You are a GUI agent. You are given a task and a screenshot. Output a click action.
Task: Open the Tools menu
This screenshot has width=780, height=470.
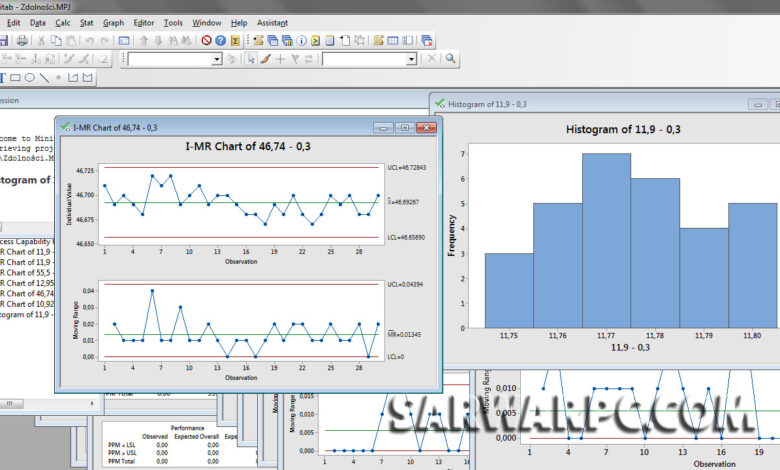(173, 23)
